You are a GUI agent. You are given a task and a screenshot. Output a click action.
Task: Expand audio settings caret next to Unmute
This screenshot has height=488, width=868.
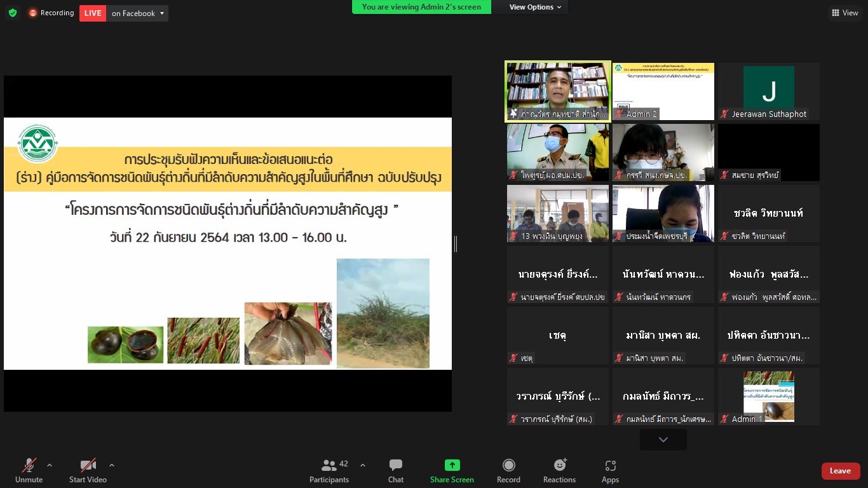coord(50,465)
